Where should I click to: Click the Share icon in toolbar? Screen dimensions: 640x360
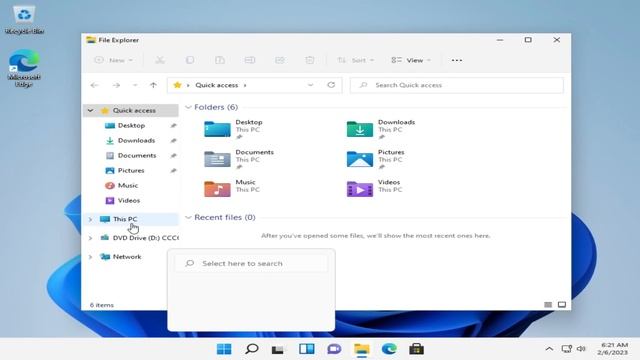280,60
